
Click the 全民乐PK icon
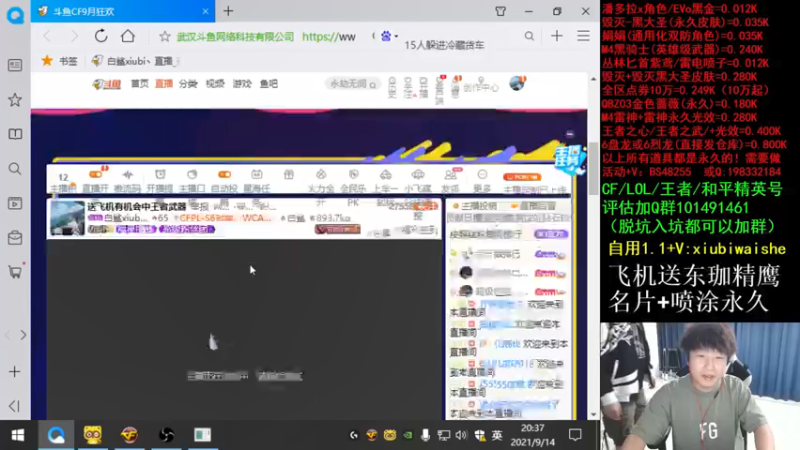tap(353, 174)
